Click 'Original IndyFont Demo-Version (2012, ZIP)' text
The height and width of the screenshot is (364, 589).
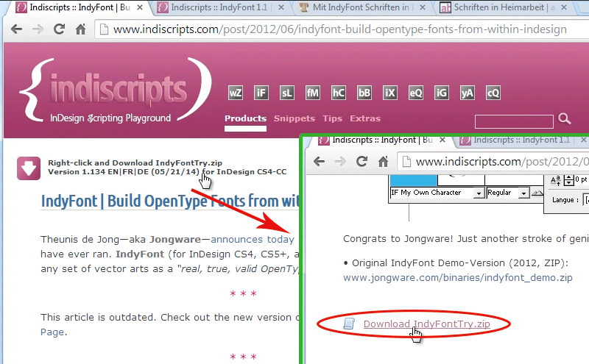click(460, 263)
